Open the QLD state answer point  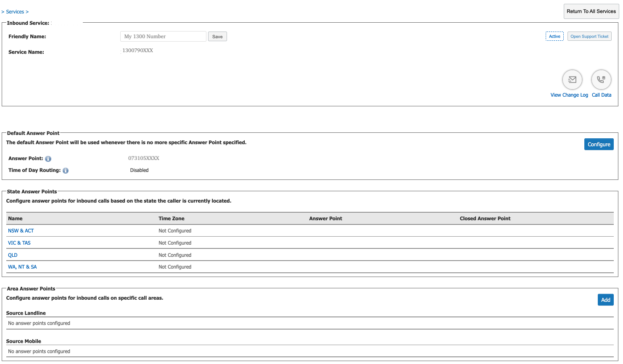13,255
